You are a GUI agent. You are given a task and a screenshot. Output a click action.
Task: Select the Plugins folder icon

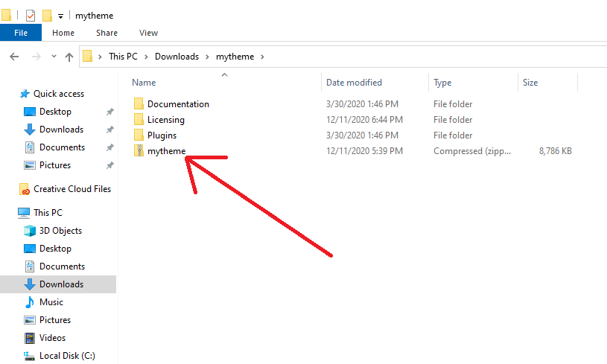tap(139, 135)
